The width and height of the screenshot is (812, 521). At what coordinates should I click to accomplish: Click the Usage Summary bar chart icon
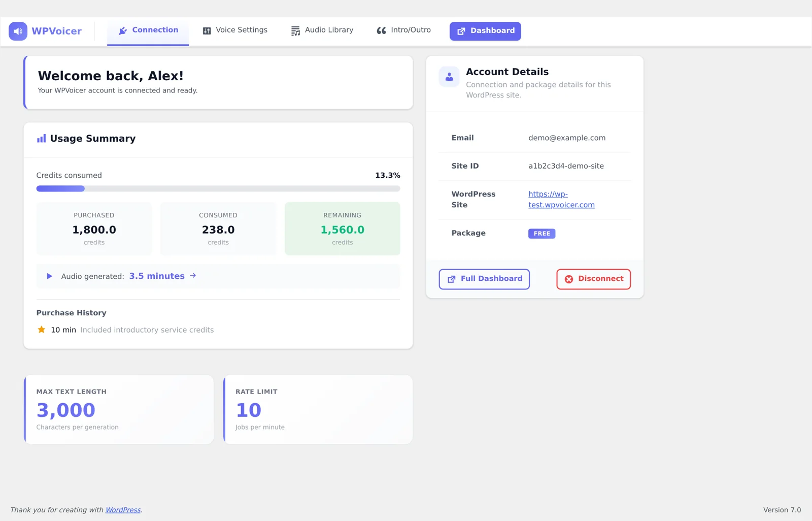click(x=41, y=139)
